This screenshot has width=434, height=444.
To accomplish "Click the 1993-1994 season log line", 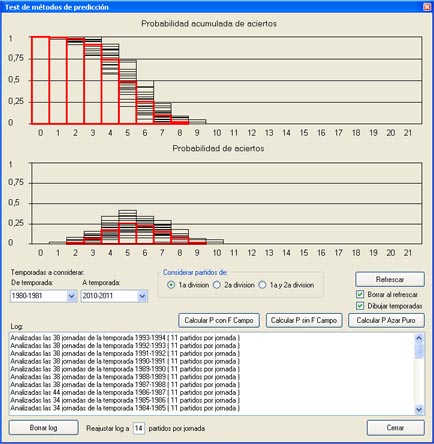I will 125,338.
